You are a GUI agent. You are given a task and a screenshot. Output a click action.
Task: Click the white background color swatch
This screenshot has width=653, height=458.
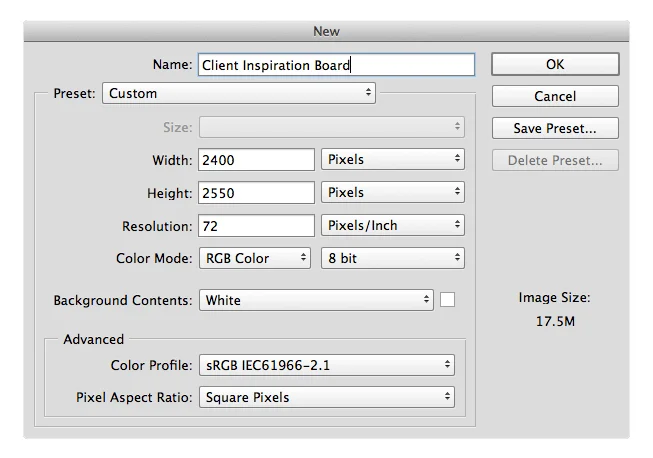tap(447, 299)
